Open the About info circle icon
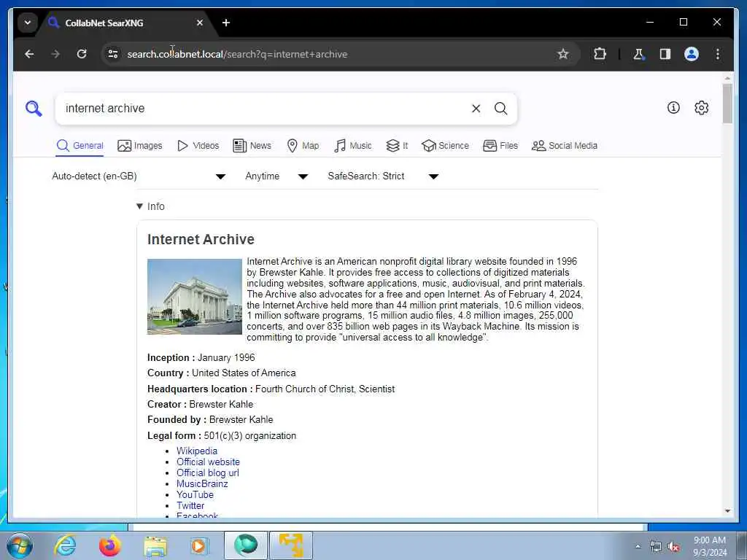747x560 pixels. pos(673,108)
